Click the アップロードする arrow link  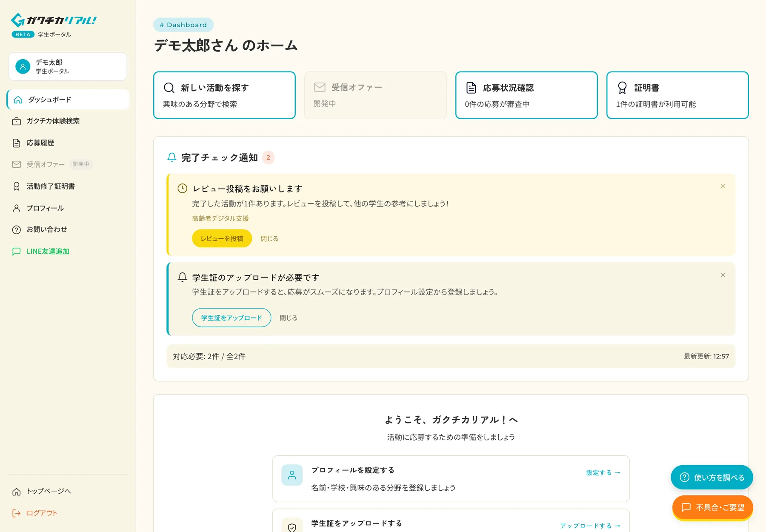(x=590, y=526)
